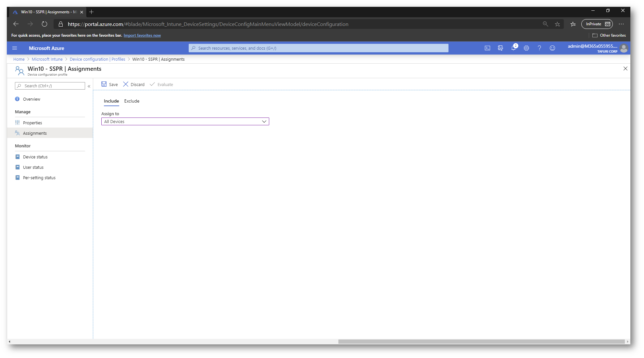Open the Cloud Shell icon
The width and height of the screenshot is (644, 358).
(x=487, y=48)
